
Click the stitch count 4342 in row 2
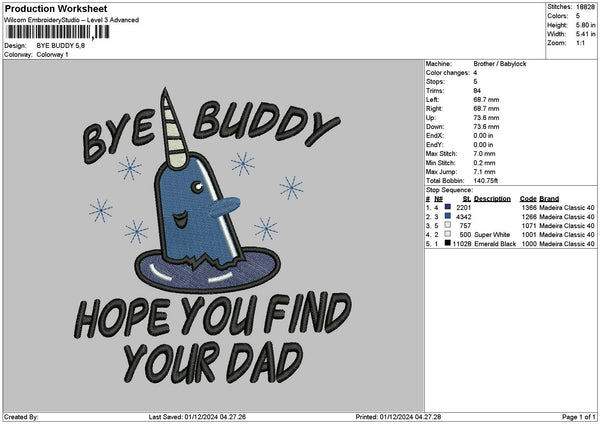[x=464, y=217]
